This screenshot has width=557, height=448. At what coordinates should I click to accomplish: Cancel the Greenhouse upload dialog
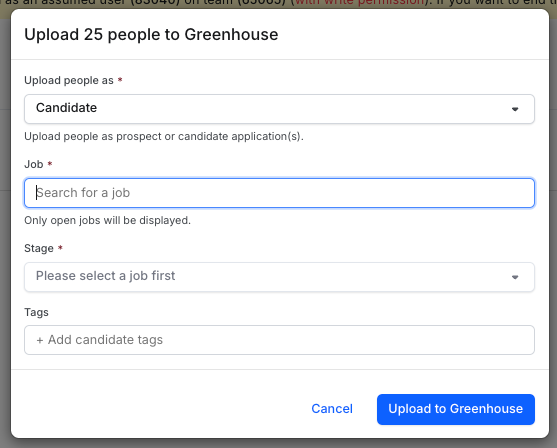click(332, 409)
